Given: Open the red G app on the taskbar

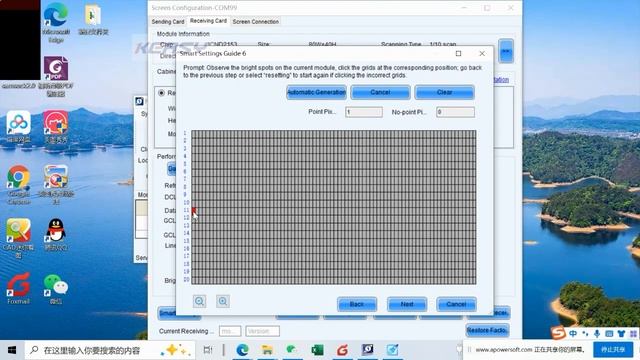Looking at the screenshot, I should (342, 350).
